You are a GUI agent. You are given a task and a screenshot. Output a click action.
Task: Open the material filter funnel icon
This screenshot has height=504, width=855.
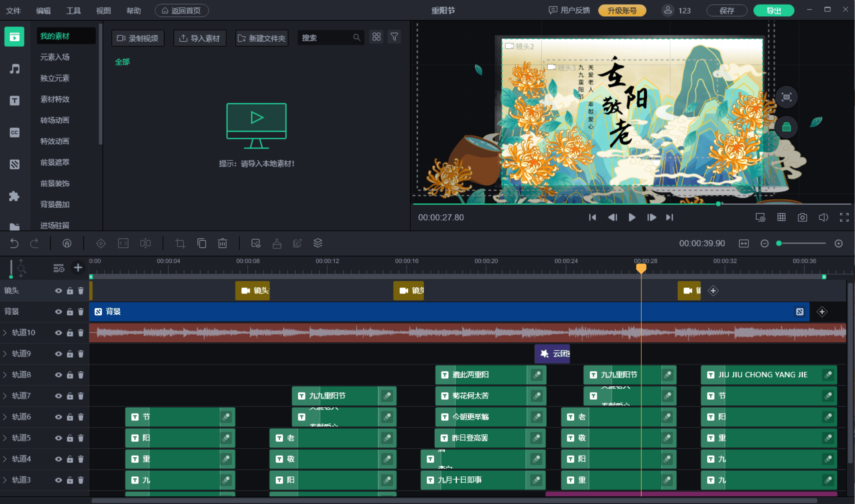(x=395, y=37)
